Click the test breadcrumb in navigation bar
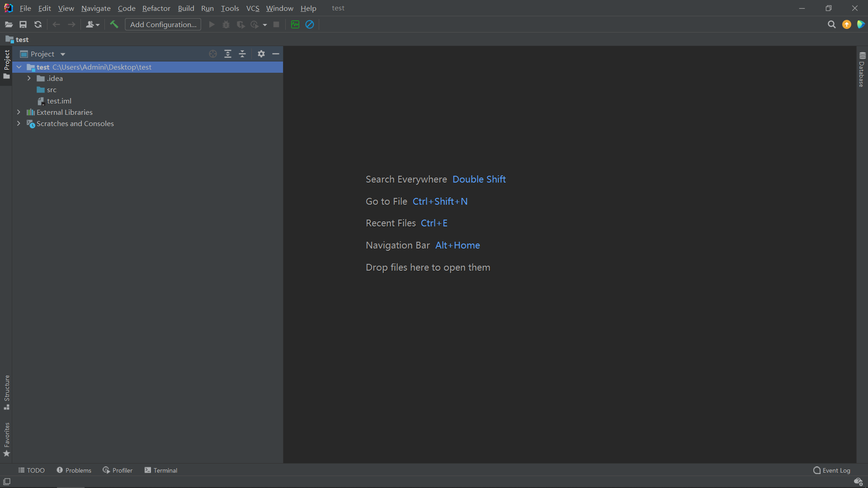The width and height of the screenshot is (868, 488). coord(17,39)
